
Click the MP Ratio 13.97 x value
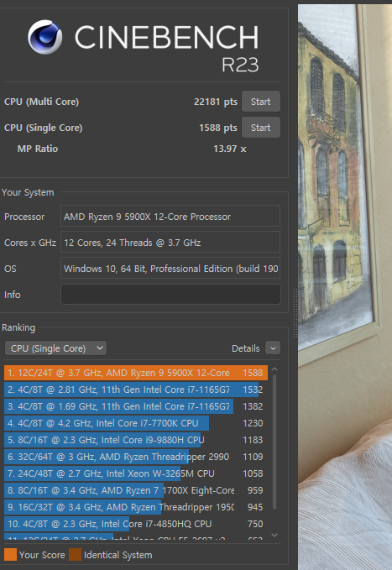click(x=229, y=149)
